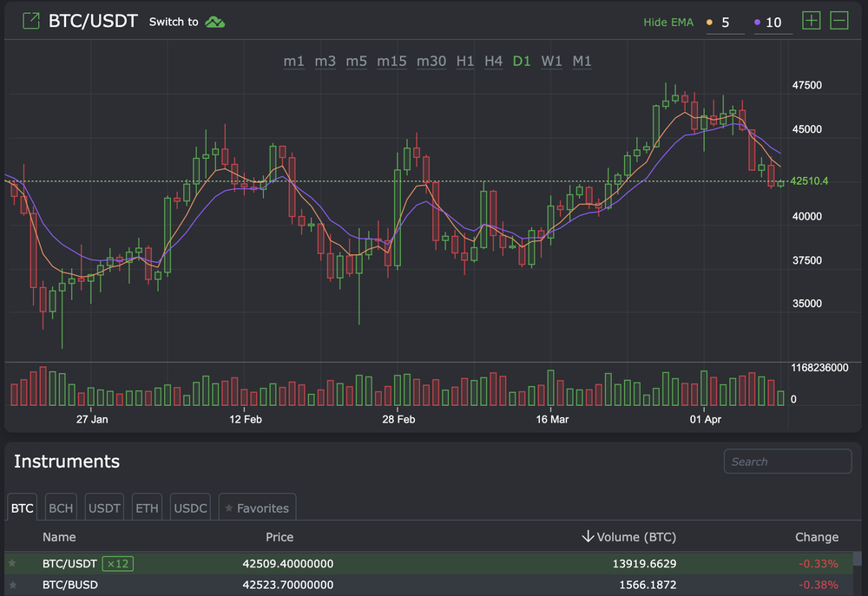Open the Favorites instruments tab

point(258,508)
